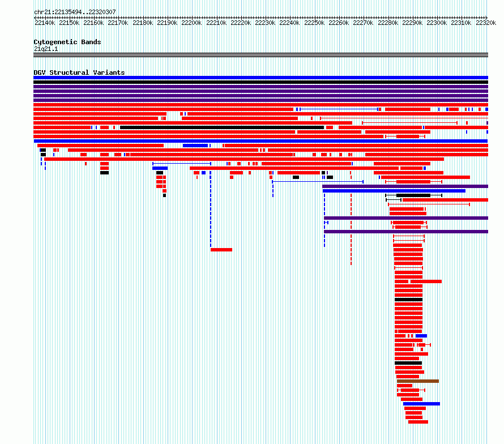Select the 22300k ruler tick label
This screenshot has width=504, height=444.
tap(437, 23)
